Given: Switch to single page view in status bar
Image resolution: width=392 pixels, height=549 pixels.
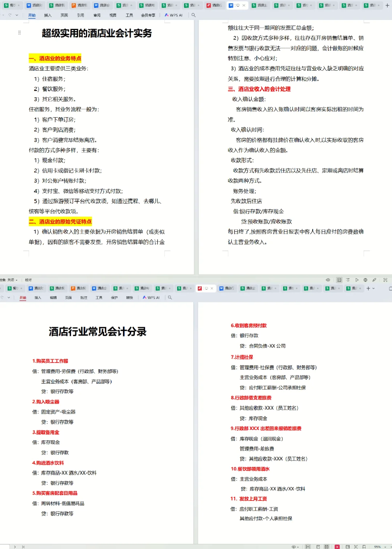Looking at the screenshot, I should (318, 546).
